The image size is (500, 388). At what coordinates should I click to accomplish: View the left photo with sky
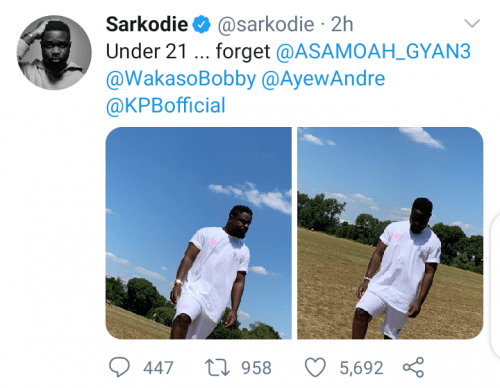pyautogui.click(x=199, y=233)
